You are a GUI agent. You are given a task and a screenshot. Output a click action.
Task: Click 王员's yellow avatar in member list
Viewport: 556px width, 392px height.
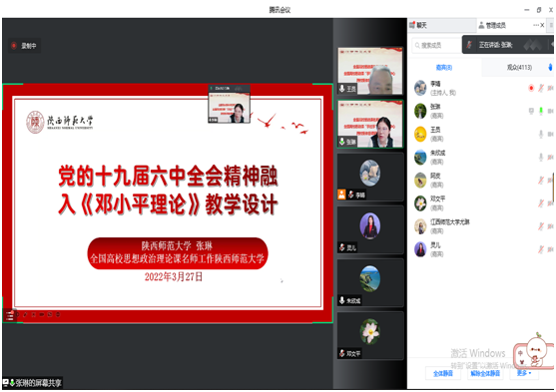click(x=420, y=134)
